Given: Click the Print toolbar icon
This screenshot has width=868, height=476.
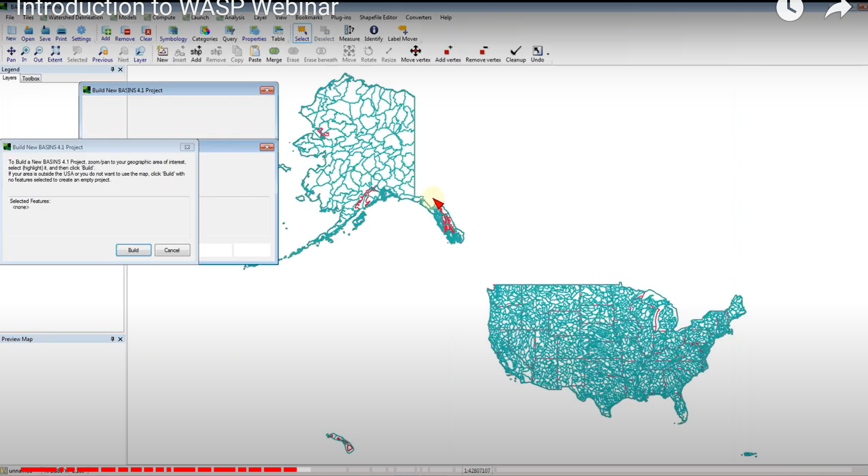Looking at the screenshot, I should pyautogui.click(x=61, y=33).
